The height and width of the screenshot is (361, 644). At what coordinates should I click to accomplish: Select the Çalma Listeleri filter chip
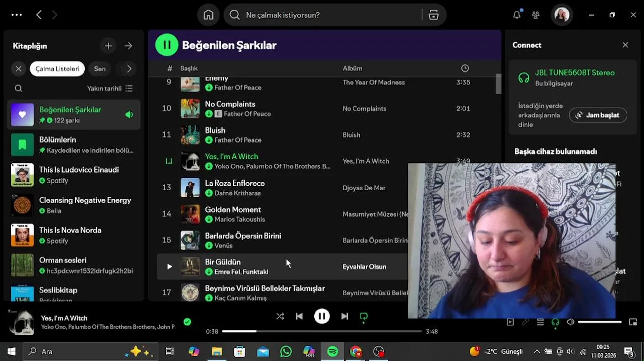pos(57,69)
